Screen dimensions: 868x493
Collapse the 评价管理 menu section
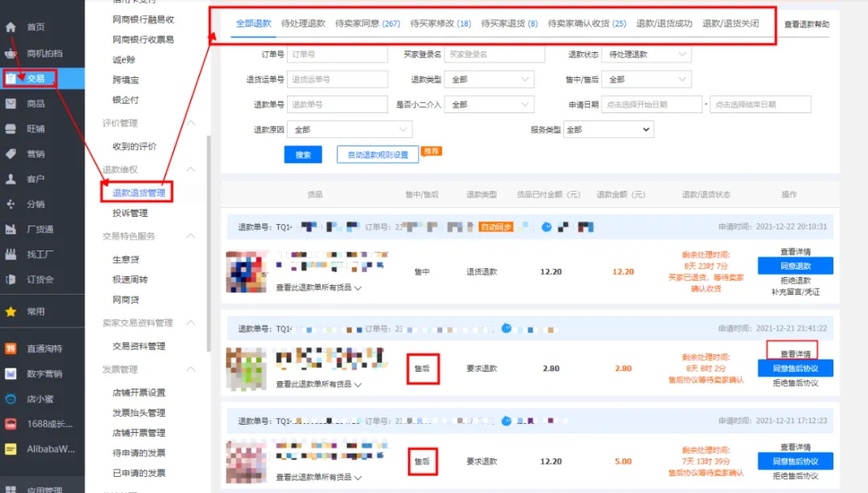[191, 123]
